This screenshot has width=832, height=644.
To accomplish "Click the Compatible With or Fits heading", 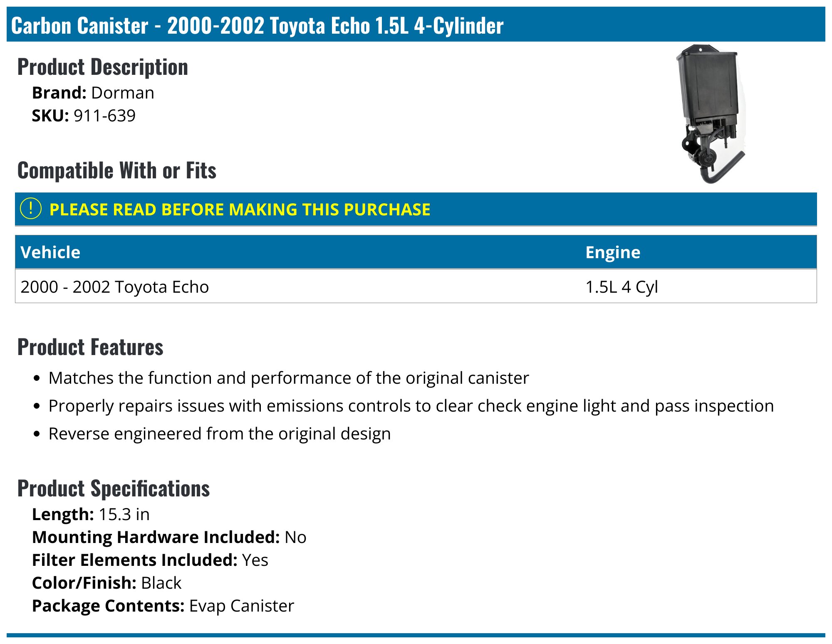I will tap(117, 170).
